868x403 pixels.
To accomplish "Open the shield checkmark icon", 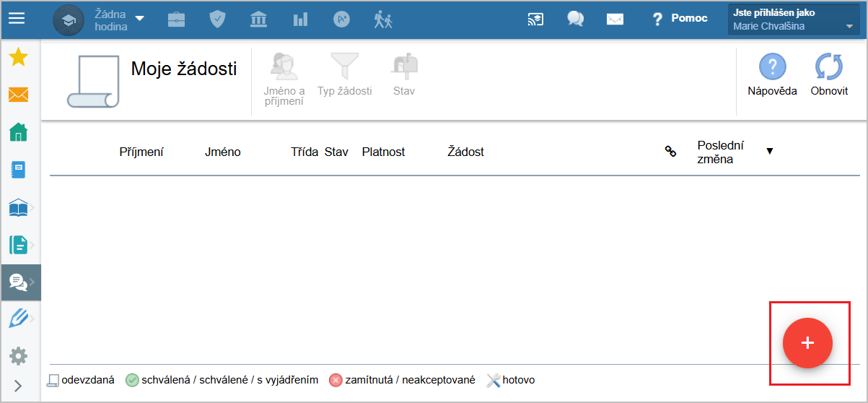I will tap(217, 19).
